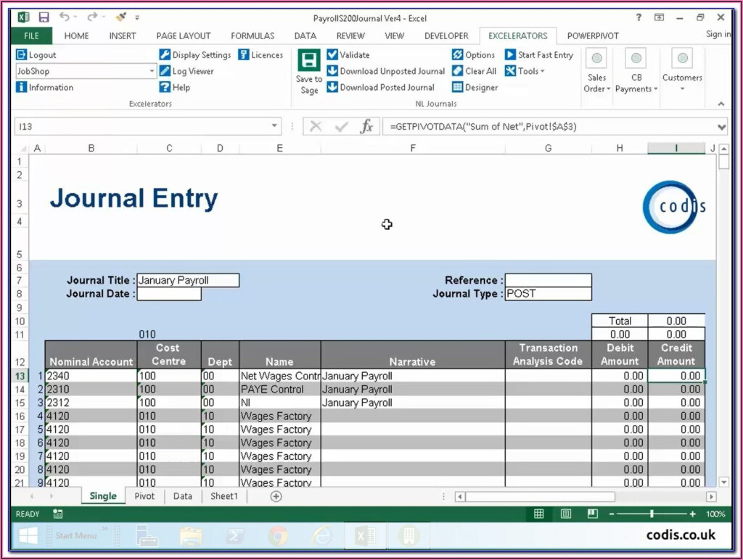The width and height of the screenshot is (743, 560).
Task: Click the Undo icon
Action: click(x=64, y=17)
